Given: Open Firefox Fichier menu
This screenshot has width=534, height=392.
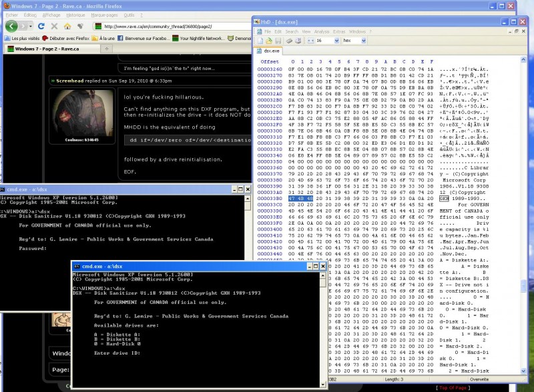Looking at the screenshot, I should tap(11, 15).
